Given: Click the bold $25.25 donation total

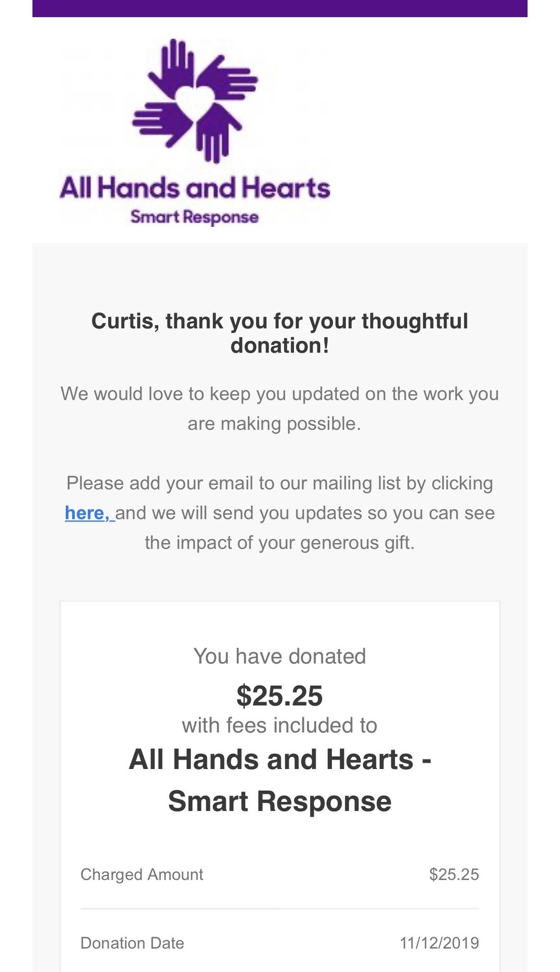Looking at the screenshot, I should pos(280,696).
